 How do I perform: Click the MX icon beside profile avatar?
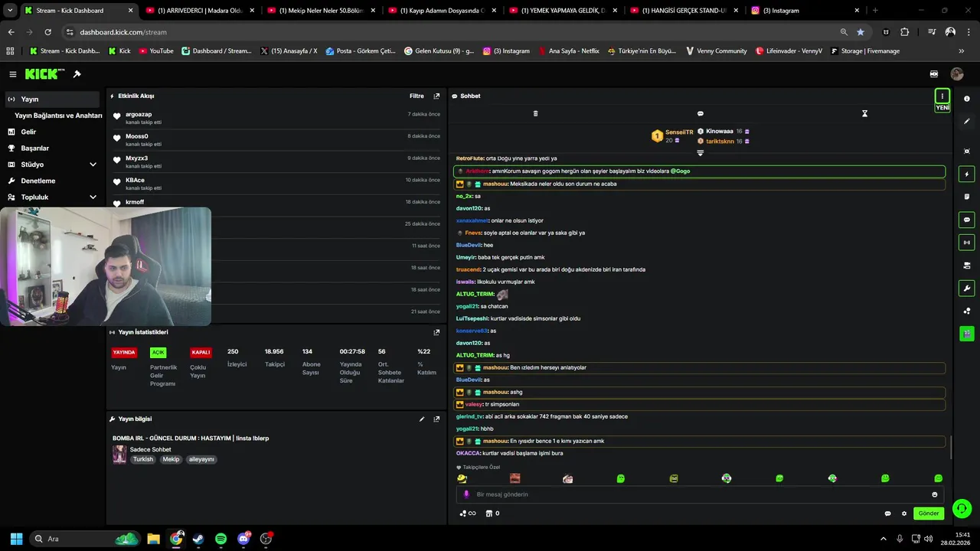coord(934,74)
